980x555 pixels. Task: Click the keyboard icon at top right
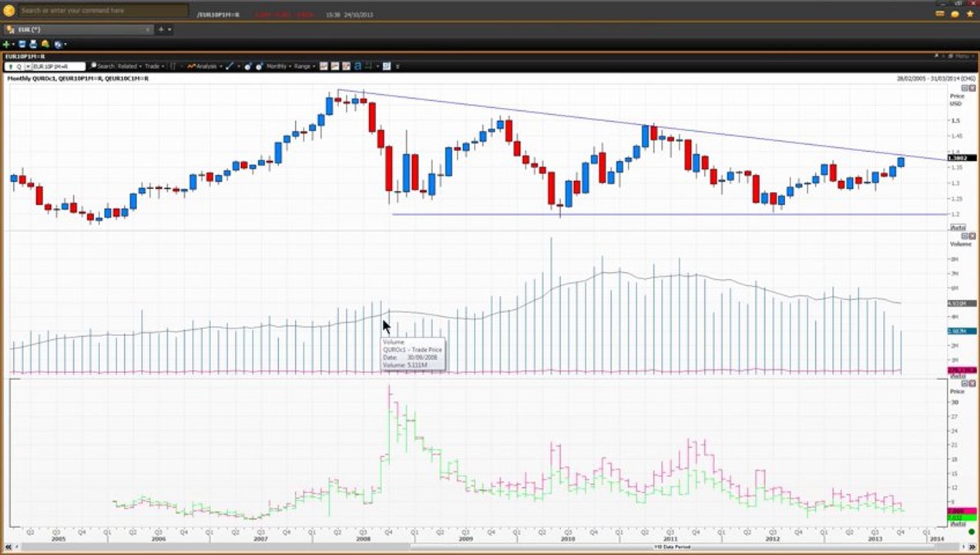(x=940, y=14)
